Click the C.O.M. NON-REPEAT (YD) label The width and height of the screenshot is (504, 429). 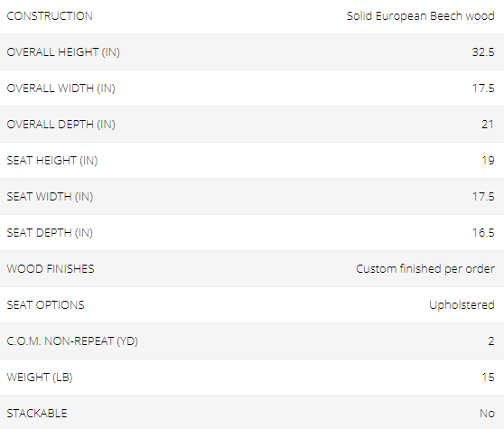(72, 341)
